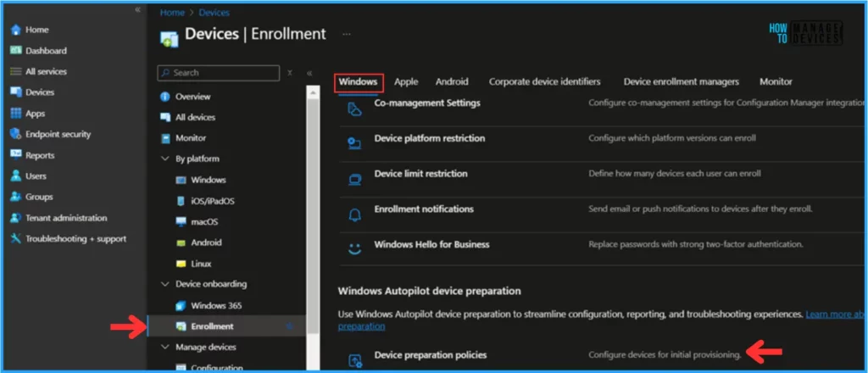Screen dimensions: 868x373
Task: Open Tenant administration icon
Action: click(x=15, y=218)
